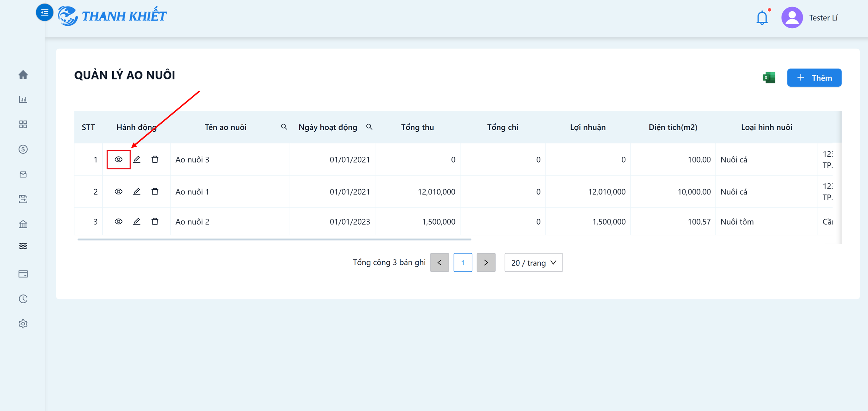View details of Ao nuôi 2 eye icon
The width and height of the screenshot is (868, 411).
[x=118, y=221]
